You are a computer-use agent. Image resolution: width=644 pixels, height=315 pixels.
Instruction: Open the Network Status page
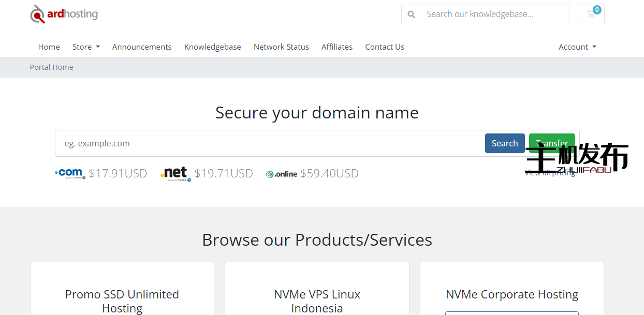[x=281, y=47]
